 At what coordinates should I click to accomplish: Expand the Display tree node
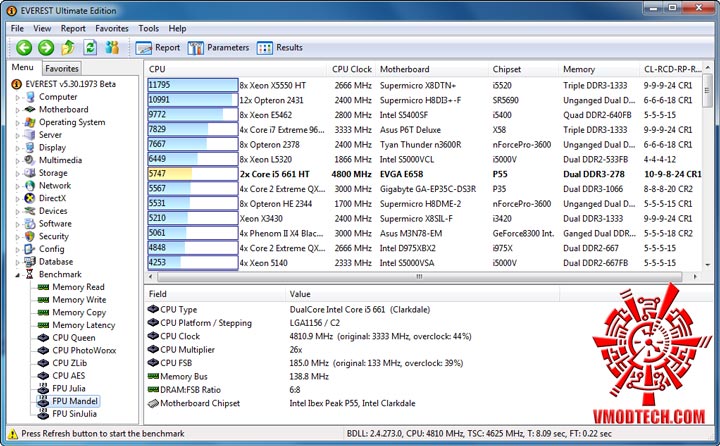click(18, 148)
